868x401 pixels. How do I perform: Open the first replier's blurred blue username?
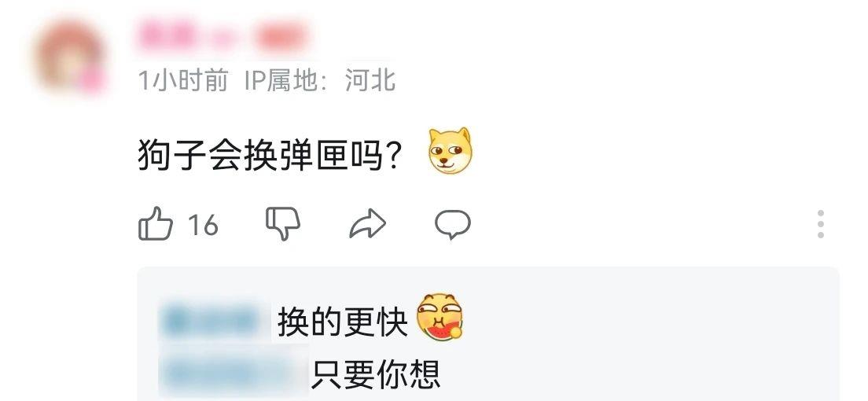[x=211, y=318]
